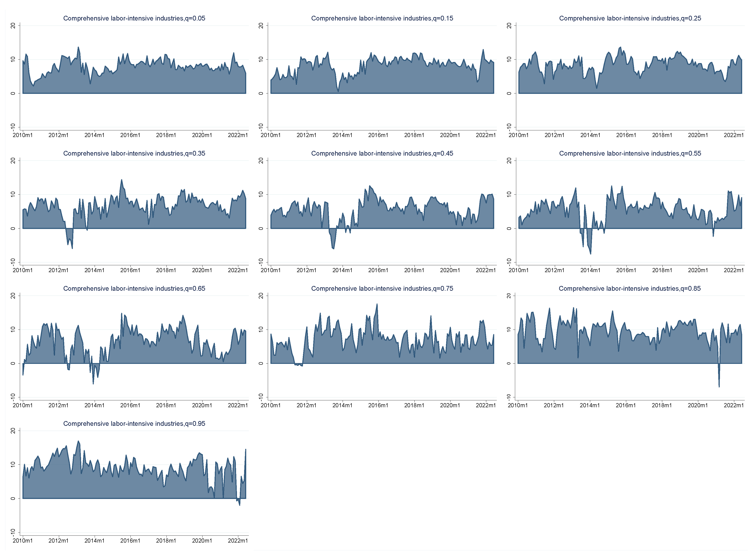Click 2020m1 axis label in q=0.25 chart
Image resolution: width=756 pixels, height=551 pixels.
(698, 135)
